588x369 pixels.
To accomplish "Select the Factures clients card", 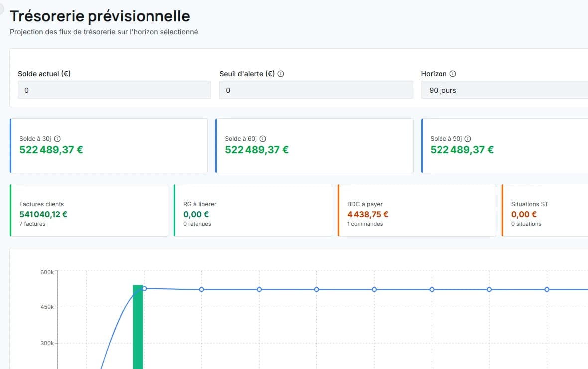I will click(89, 210).
